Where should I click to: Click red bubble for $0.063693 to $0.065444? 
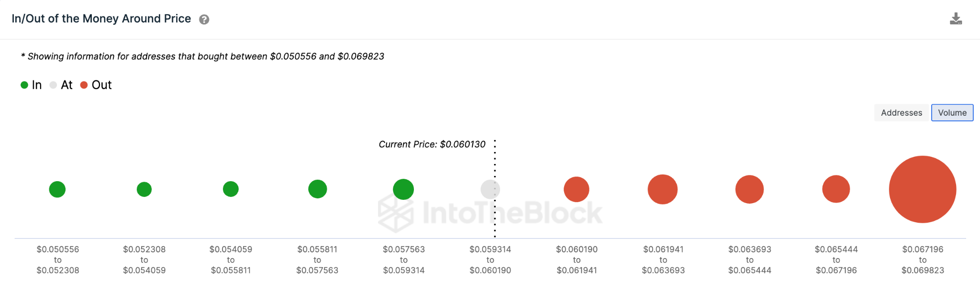tap(749, 189)
